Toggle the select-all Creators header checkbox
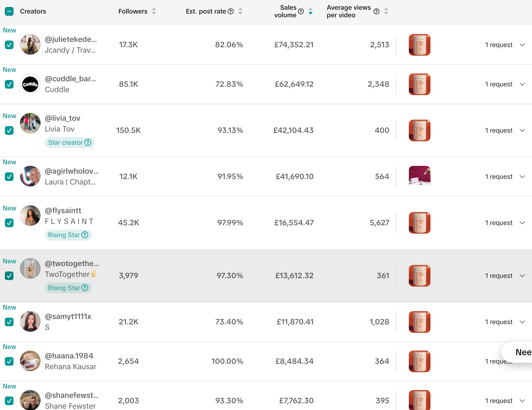532x410 pixels. [x=9, y=11]
